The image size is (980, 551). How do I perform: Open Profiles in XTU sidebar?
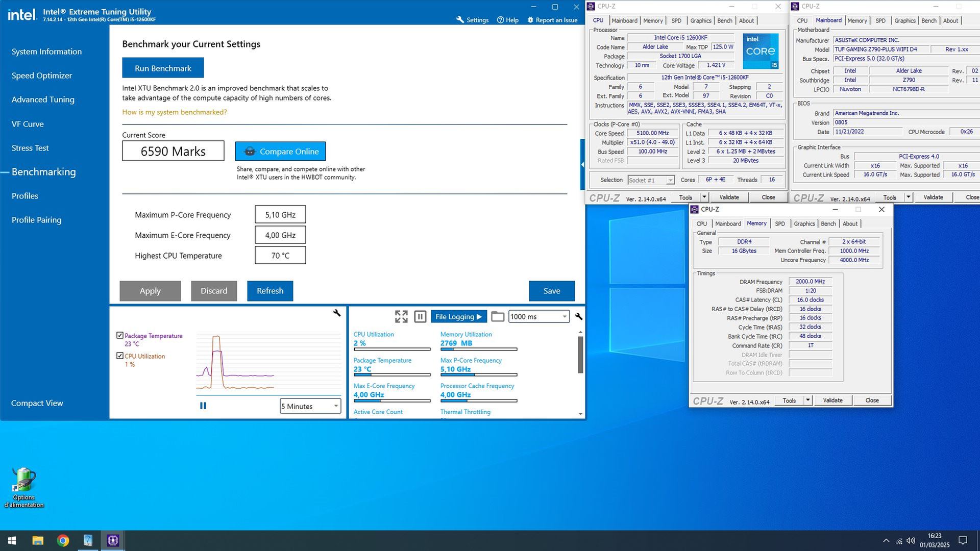25,196
